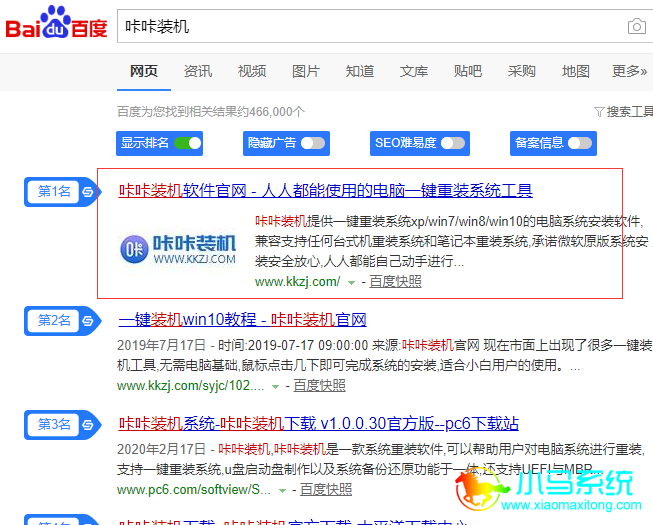The image size is (653, 525).
Task: Click the 搜索工具 filter funnel icon
Action: coord(599,112)
